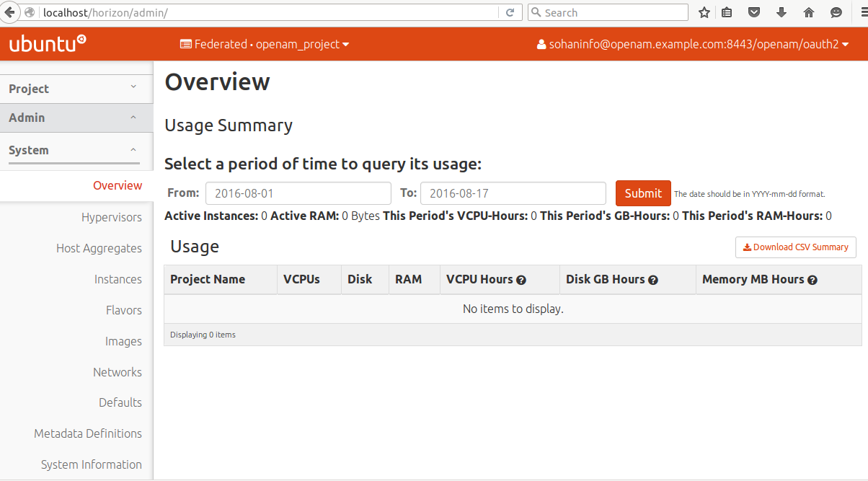Image resolution: width=868 pixels, height=481 pixels.
Task: Click the Memory MB Hours help icon
Action: (812, 280)
